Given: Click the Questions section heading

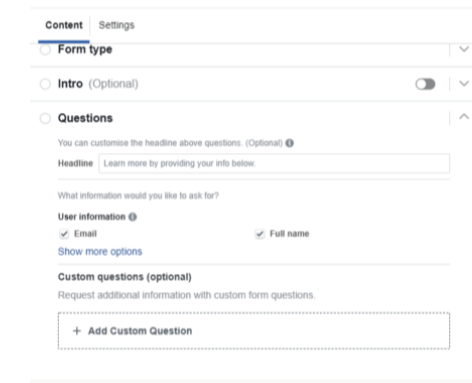Looking at the screenshot, I should point(85,118).
